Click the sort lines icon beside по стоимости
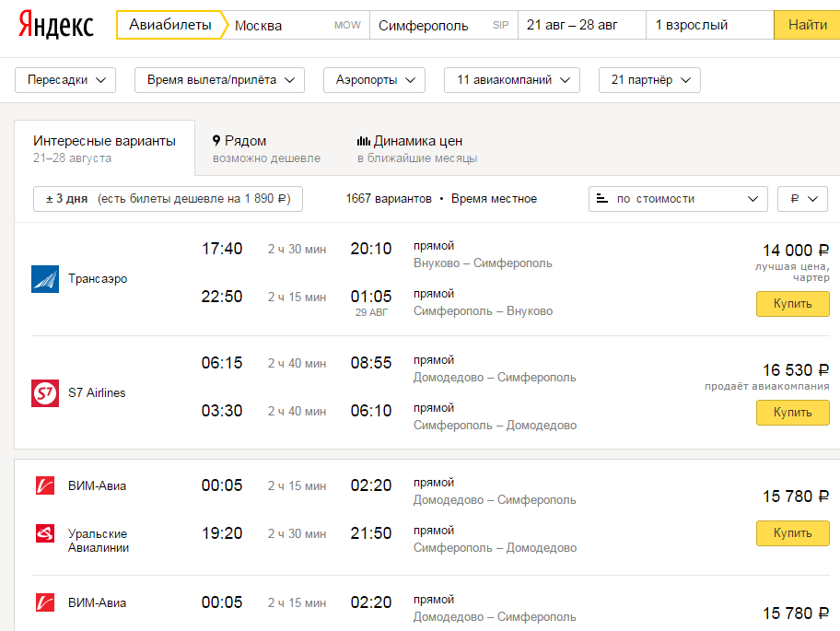840x631 pixels. (602, 199)
